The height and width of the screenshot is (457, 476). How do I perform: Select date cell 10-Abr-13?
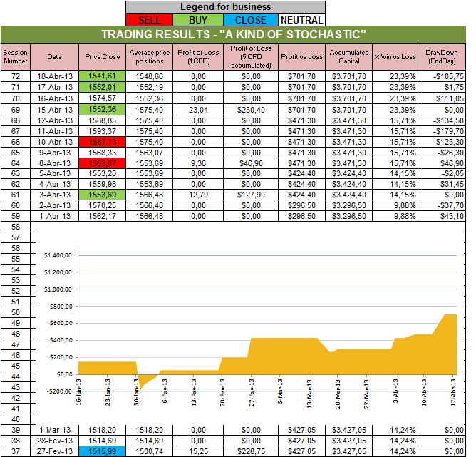(55, 142)
